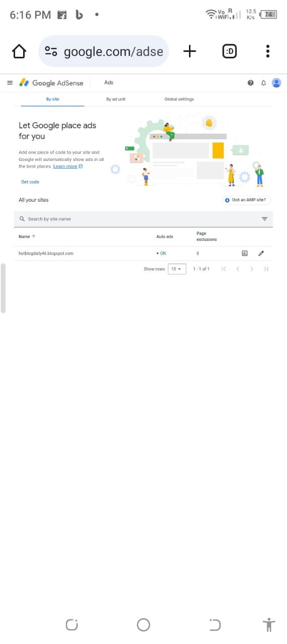Select the By site tab
Screen dimensions: 287x644
click(x=53, y=99)
